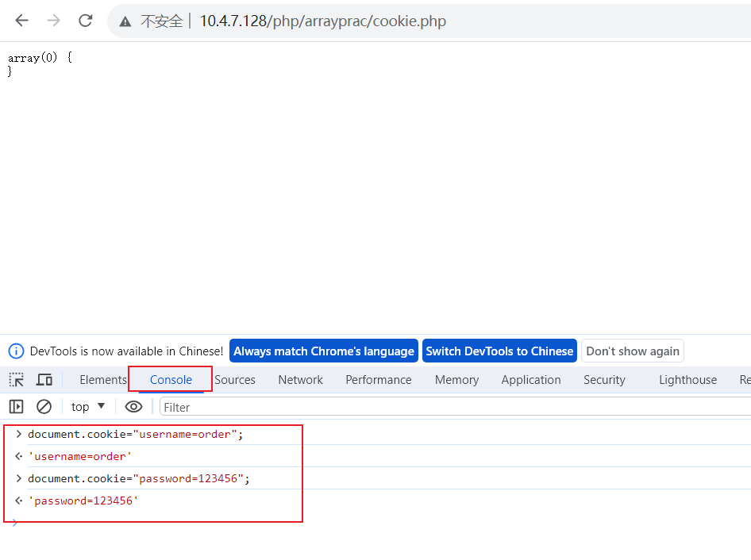Activate the inspect element picker icon
This screenshot has width=751, height=560.
[x=17, y=380]
